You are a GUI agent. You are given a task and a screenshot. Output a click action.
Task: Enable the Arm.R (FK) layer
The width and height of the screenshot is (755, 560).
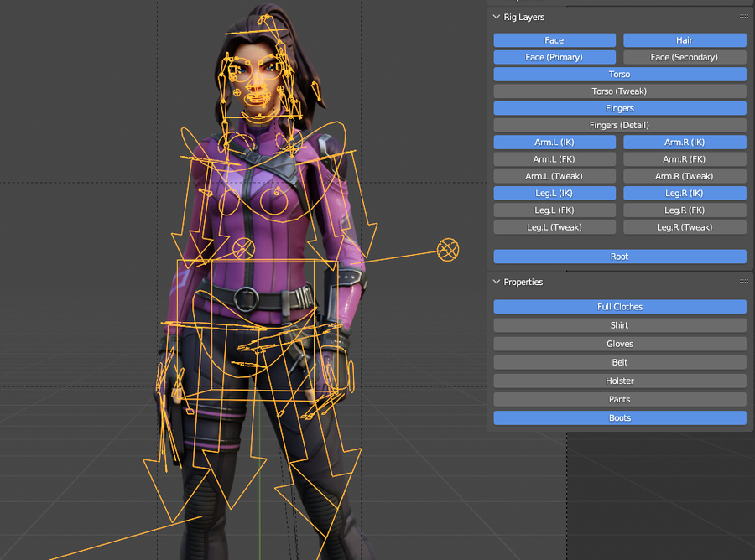click(x=685, y=159)
